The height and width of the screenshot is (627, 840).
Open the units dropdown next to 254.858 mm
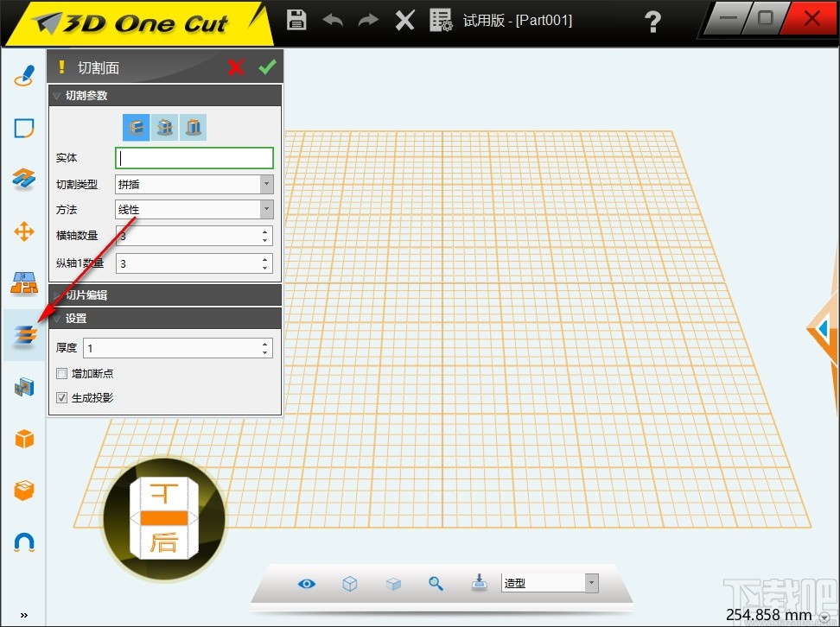tap(824, 617)
